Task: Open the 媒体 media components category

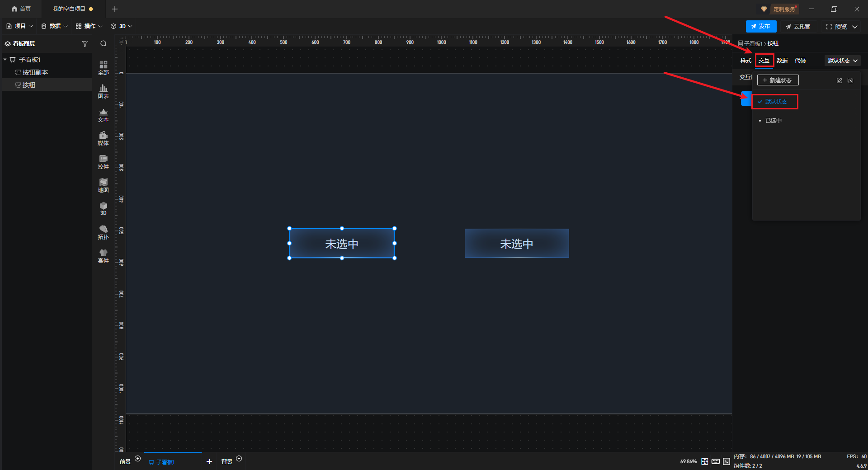Action: [x=103, y=138]
